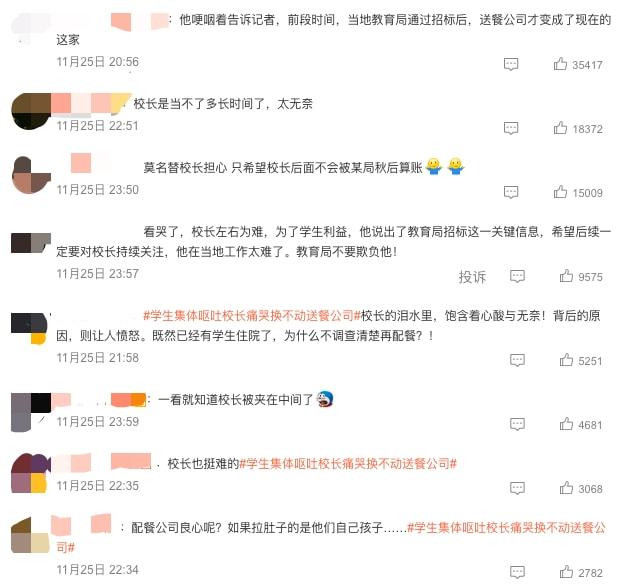This screenshot has width=622, height=586.
Task: Open replies for the 20:56 comment
Action: (x=511, y=64)
